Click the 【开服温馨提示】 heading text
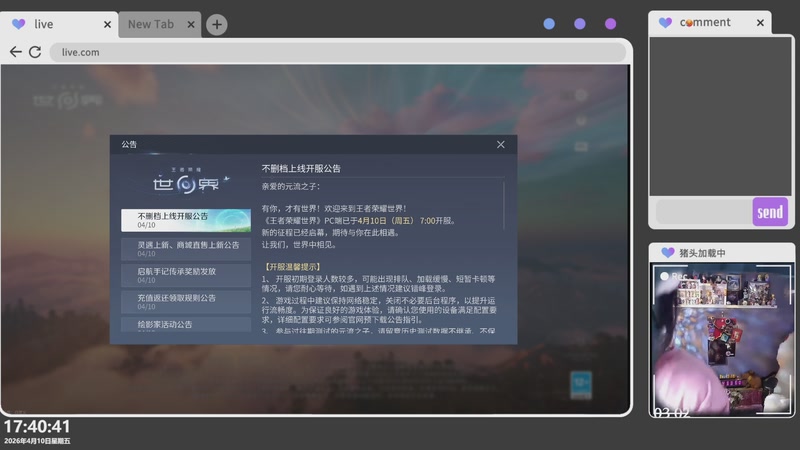800x450 pixels. (292, 267)
